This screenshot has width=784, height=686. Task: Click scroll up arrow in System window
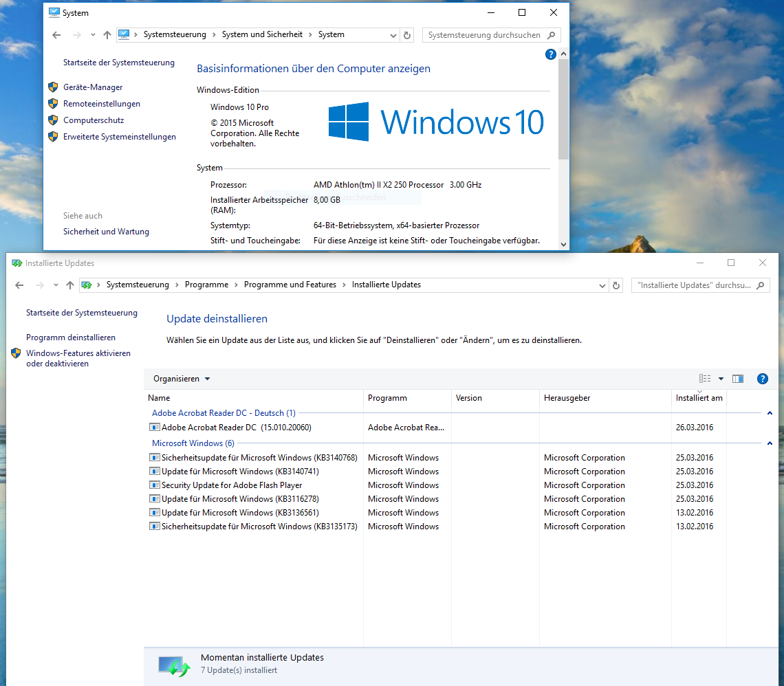[x=563, y=54]
